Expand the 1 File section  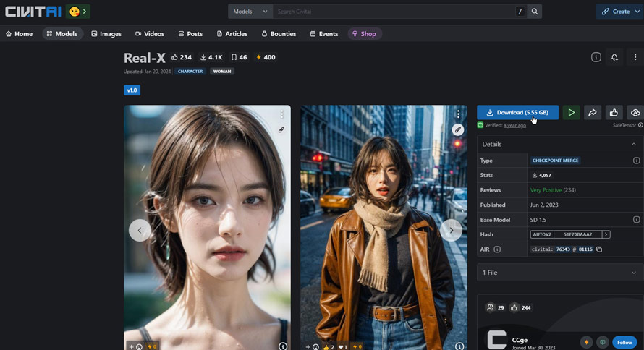click(560, 273)
